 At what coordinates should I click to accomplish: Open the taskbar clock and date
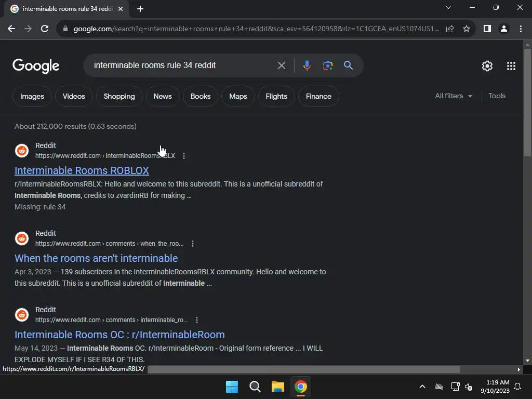point(495,387)
